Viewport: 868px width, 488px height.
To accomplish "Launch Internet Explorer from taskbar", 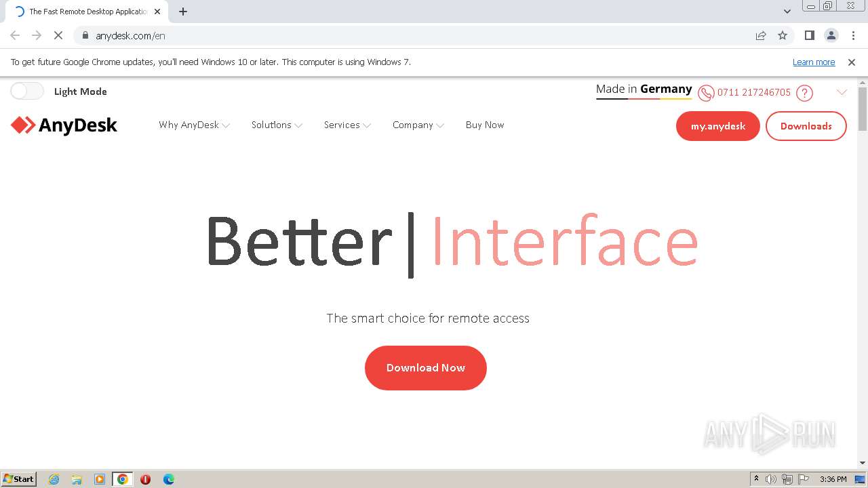I will [x=54, y=479].
